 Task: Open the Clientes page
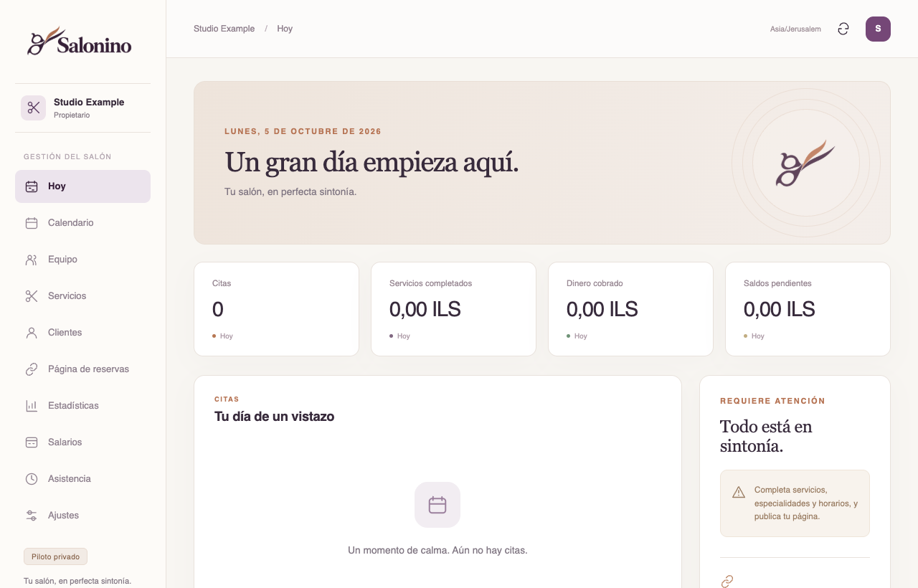click(82, 333)
